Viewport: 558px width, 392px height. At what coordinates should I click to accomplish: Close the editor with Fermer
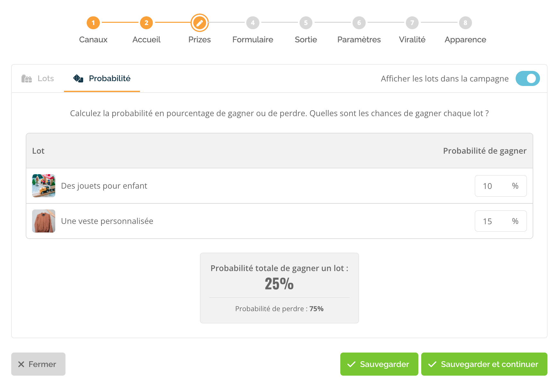(38, 364)
